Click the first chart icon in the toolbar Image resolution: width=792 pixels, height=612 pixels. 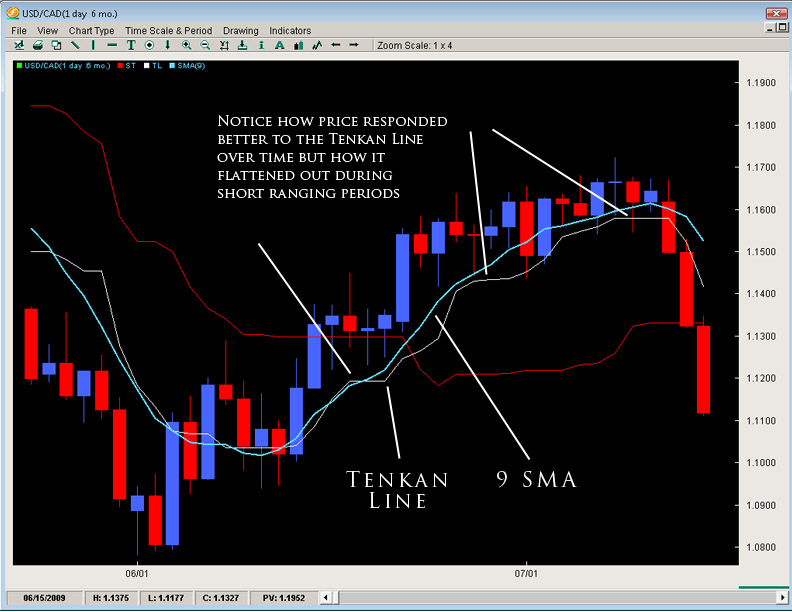(19, 45)
